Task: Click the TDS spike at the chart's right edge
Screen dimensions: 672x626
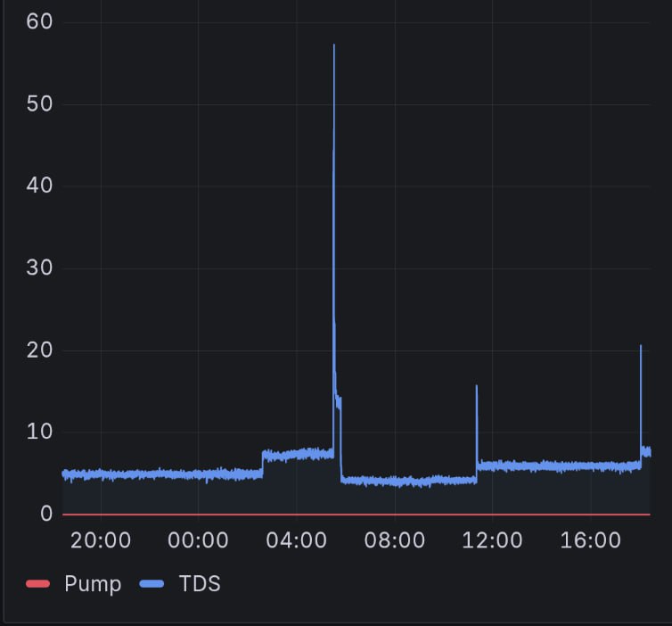Action: (x=641, y=347)
